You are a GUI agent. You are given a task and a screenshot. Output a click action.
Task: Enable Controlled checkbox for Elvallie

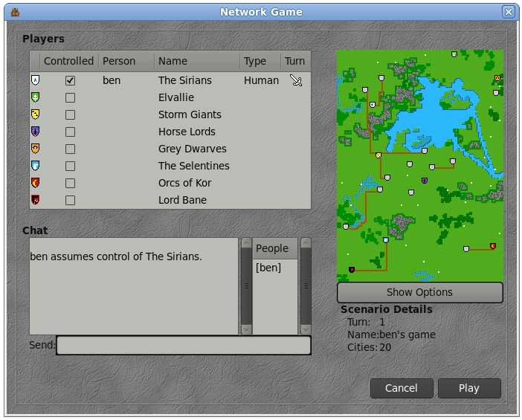click(70, 97)
